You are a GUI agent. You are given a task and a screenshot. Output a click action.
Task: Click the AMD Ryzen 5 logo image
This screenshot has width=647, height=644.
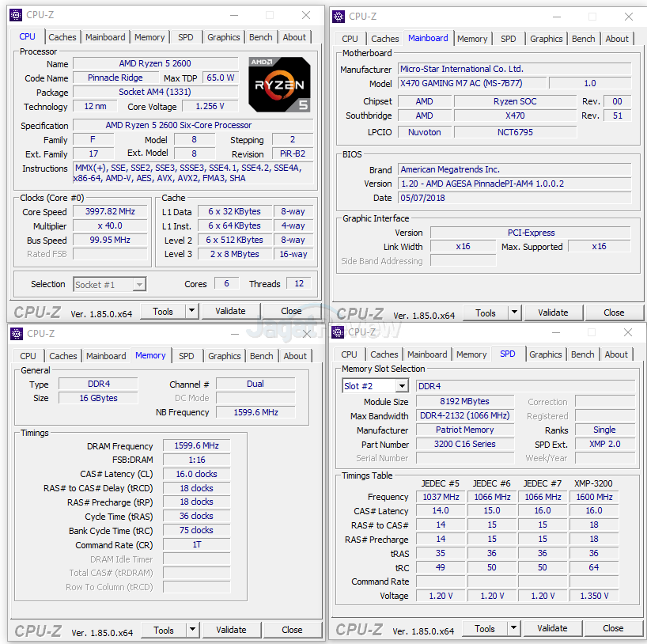[x=278, y=84]
